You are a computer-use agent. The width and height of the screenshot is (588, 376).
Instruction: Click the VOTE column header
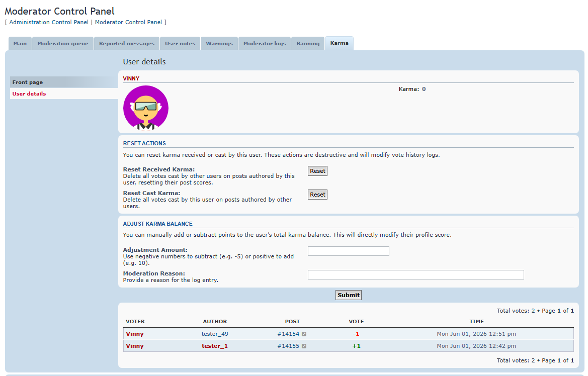(x=356, y=322)
